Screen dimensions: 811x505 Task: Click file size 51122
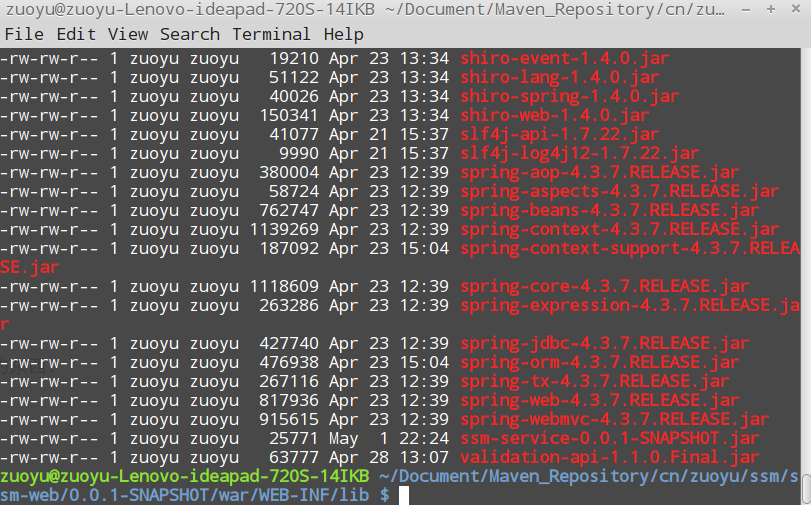coord(294,78)
